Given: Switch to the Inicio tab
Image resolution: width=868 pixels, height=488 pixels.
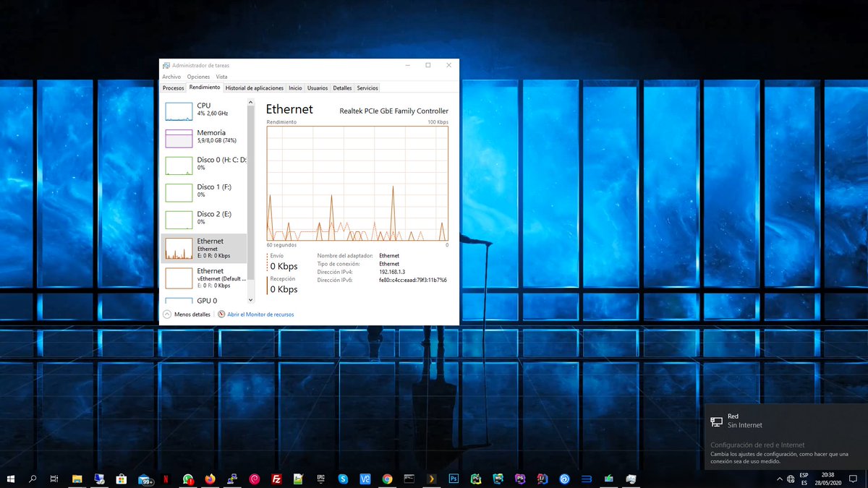Looking at the screenshot, I should coord(295,88).
